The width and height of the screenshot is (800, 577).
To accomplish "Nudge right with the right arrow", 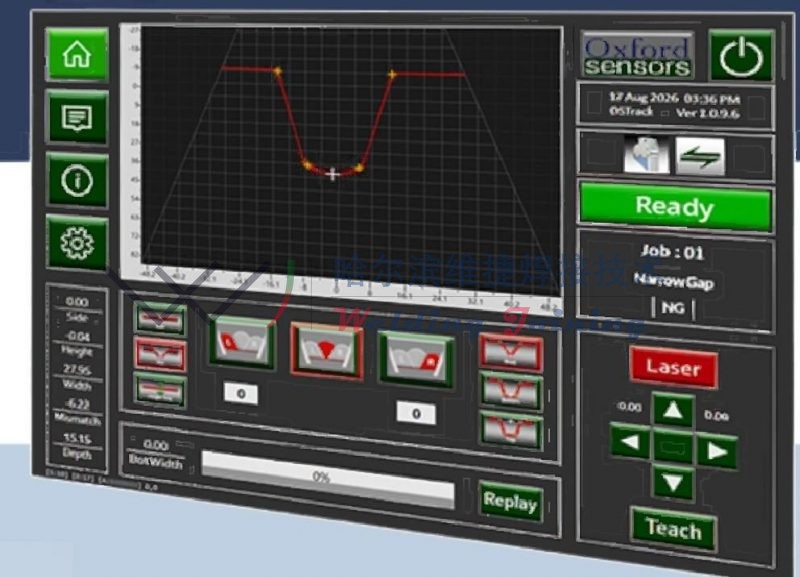I will pos(715,449).
